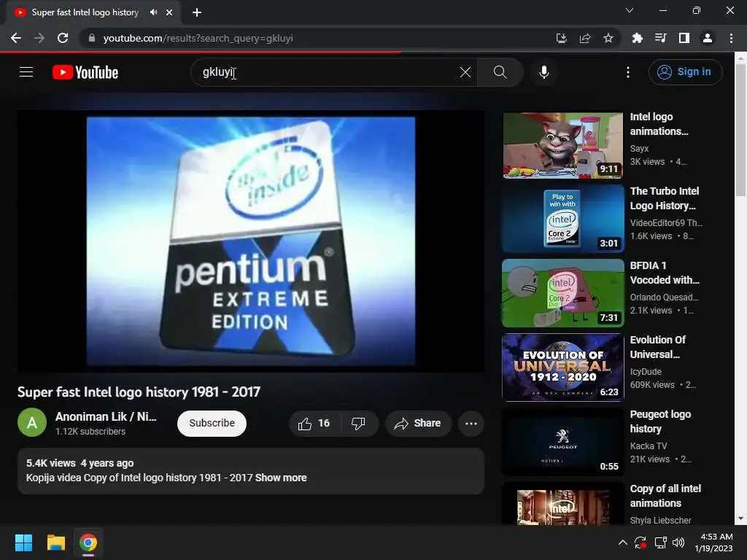The width and height of the screenshot is (747, 560).
Task: Open Peugeot logo history thumbnail
Action: pyautogui.click(x=562, y=442)
